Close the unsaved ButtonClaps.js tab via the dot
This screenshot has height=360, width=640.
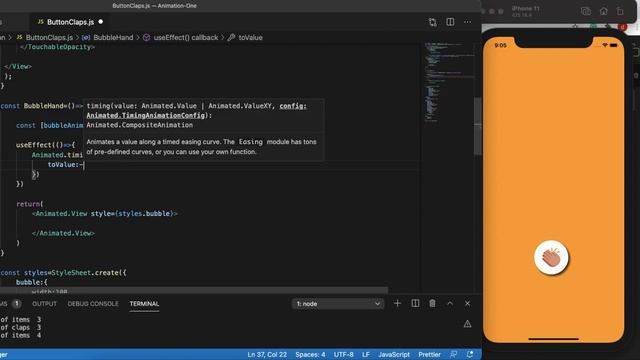[x=100, y=22]
